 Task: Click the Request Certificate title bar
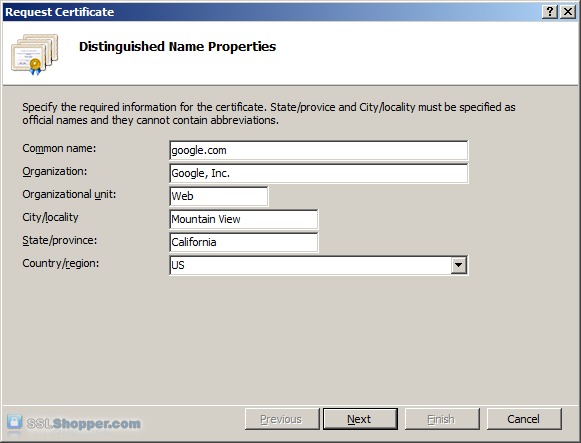tap(270, 12)
